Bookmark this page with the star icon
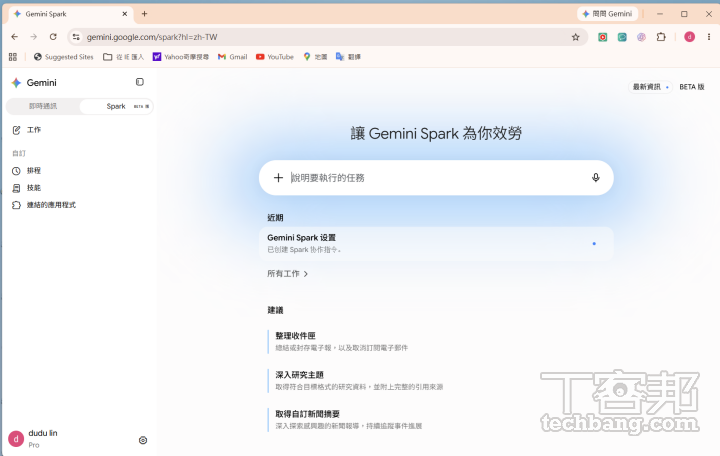720x456 pixels. click(575, 37)
